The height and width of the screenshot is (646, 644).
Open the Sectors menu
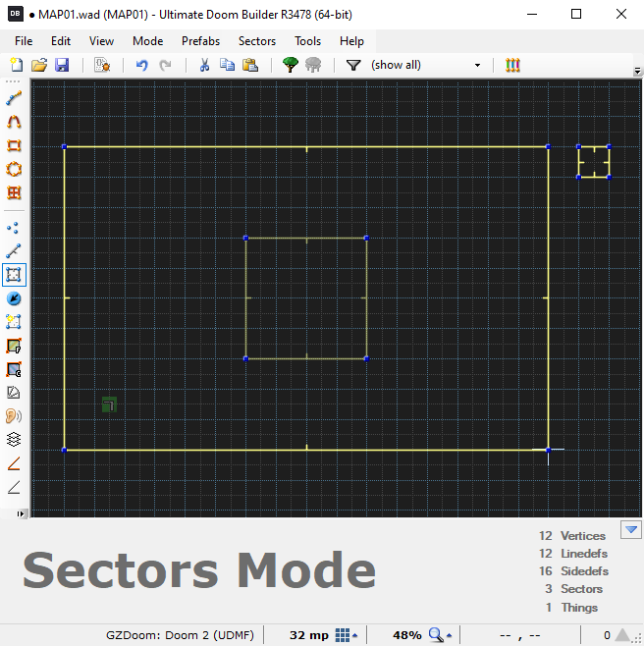[257, 41]
